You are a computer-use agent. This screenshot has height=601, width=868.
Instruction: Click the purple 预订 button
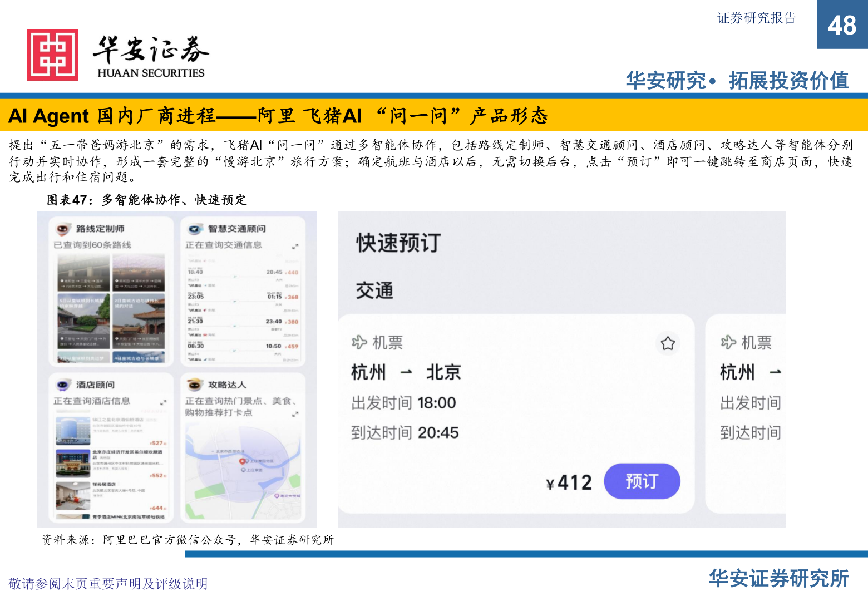642,481
